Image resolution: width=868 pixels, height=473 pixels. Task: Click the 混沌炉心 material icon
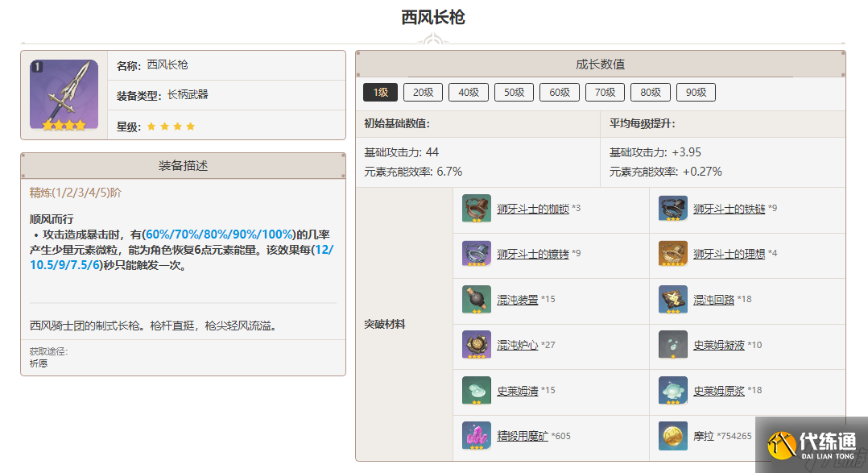coord(477,345)
